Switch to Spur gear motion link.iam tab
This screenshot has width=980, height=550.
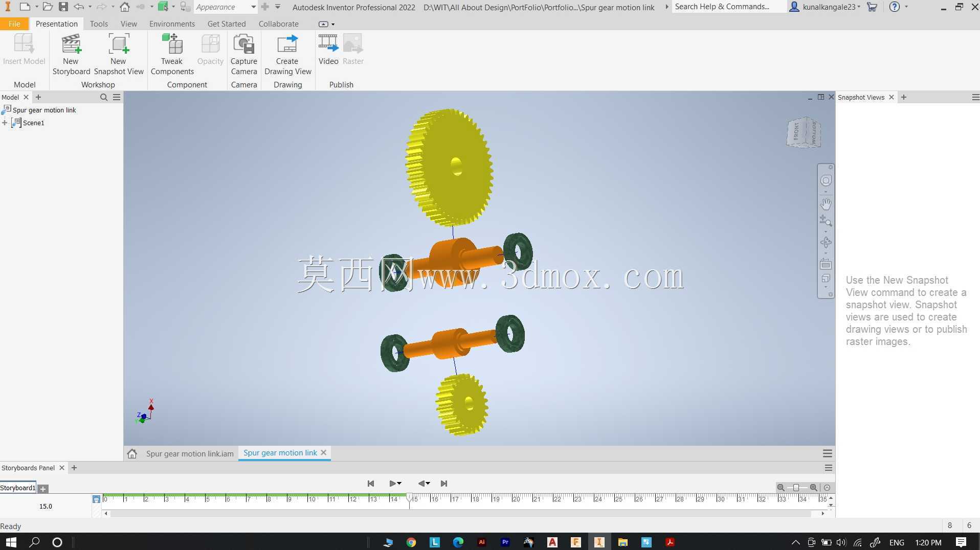click(x=190, y=453)
